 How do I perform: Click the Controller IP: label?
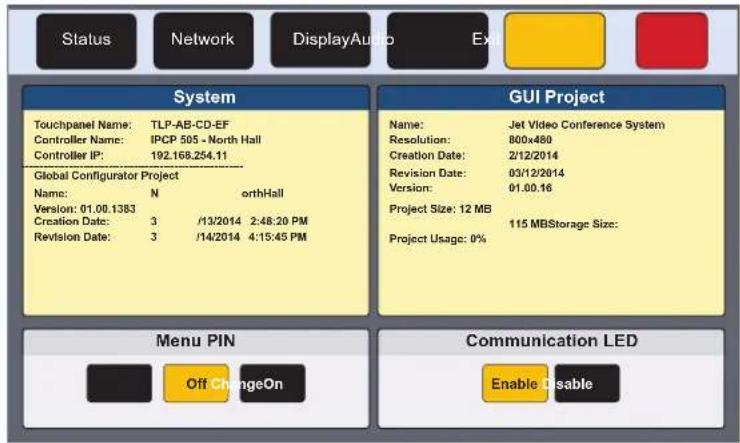68,156
